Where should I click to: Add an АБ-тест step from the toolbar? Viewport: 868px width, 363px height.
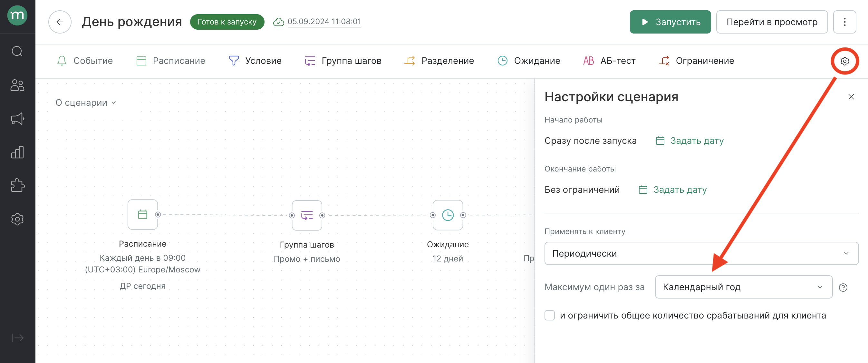coord(609,61)
